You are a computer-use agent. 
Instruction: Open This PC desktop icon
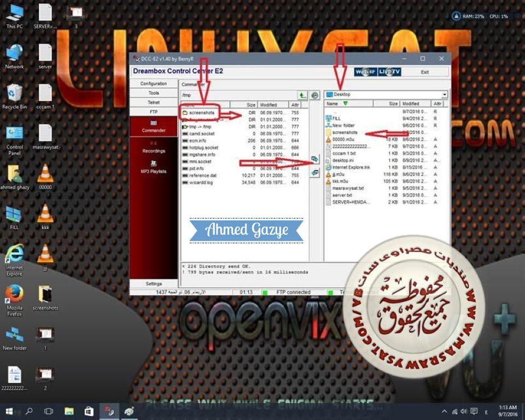coord(14,16)
